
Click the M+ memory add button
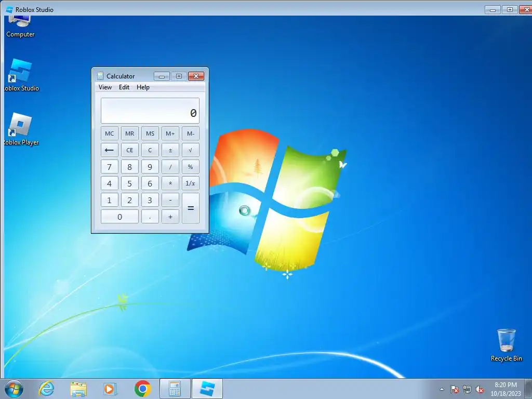pos(170,134)
